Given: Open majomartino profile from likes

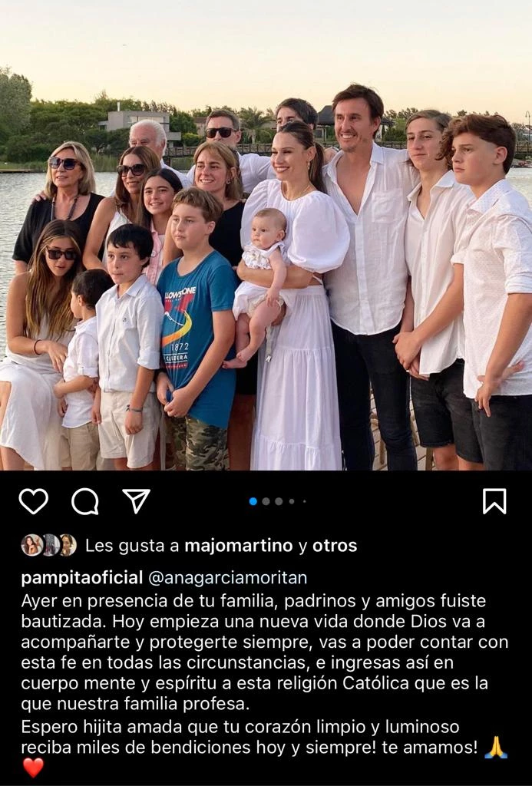Looking at the screenshot, I should [239, 546].
